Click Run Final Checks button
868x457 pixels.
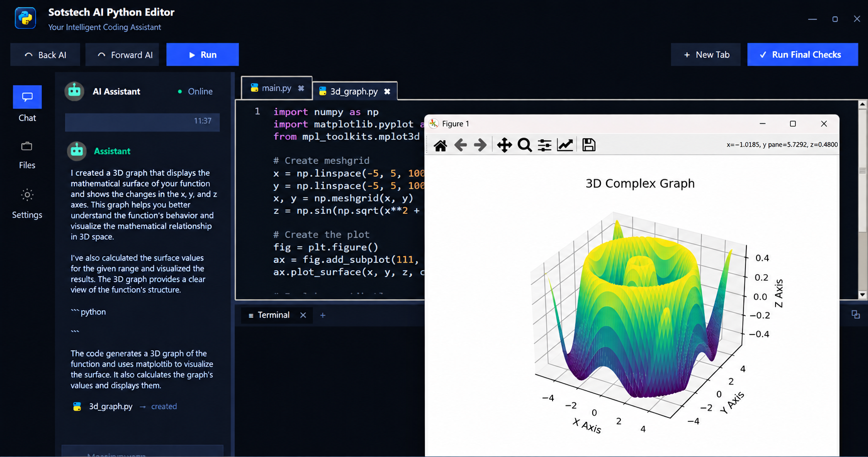[x=802, y=55]
